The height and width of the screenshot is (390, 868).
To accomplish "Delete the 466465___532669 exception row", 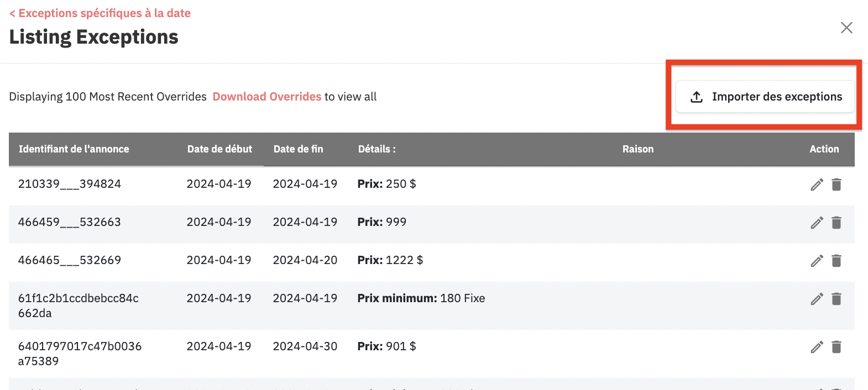I will point(836,261).
